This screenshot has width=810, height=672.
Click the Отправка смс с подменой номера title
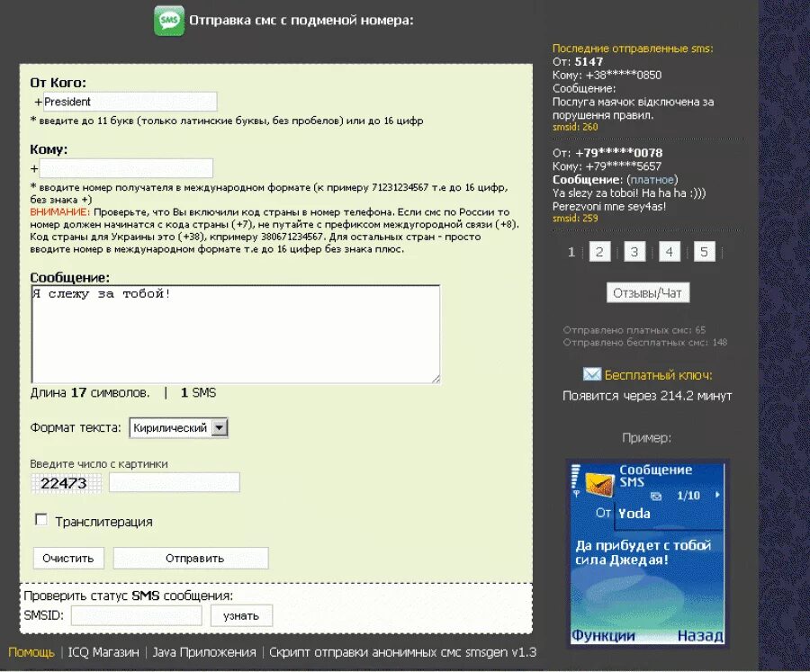click(301, 21)
